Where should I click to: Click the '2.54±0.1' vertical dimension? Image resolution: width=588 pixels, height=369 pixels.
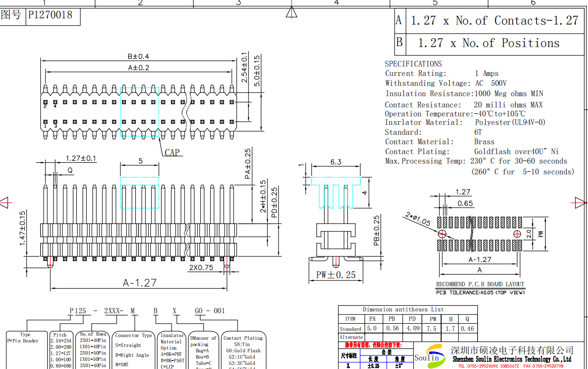(x=245, y=67)
